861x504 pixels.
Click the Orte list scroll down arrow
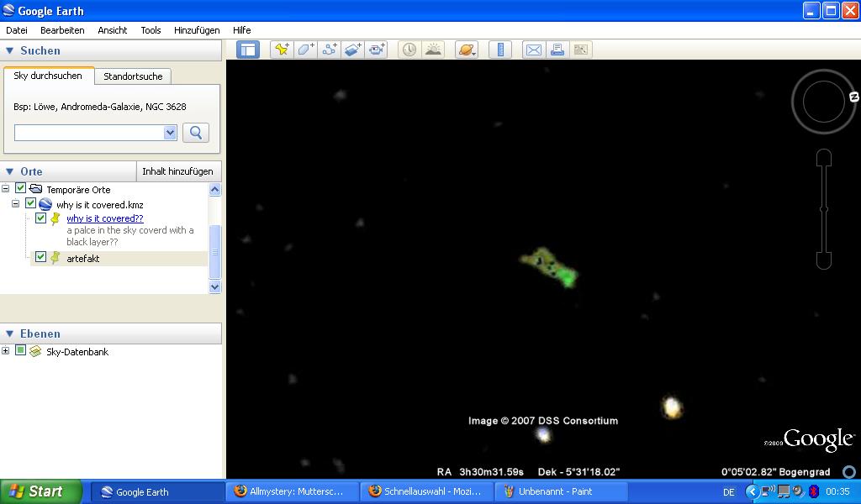(x=214, y=286)
